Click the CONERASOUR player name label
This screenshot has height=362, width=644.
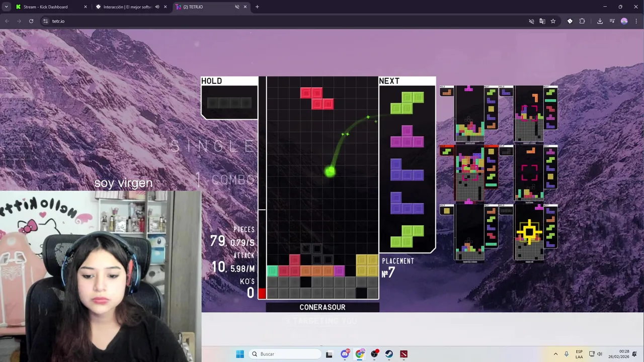tap(323, 307)
